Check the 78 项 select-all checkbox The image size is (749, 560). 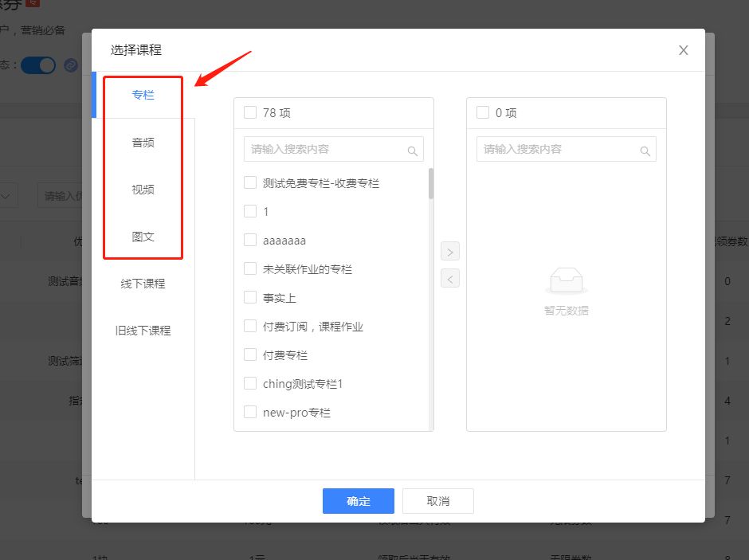(x=250, y=112)
